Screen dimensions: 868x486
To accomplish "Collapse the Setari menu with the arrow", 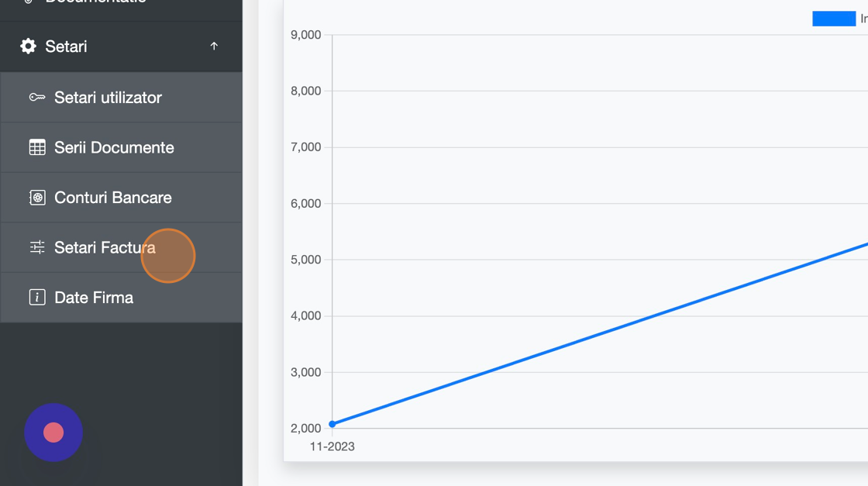I will (214, 47).
